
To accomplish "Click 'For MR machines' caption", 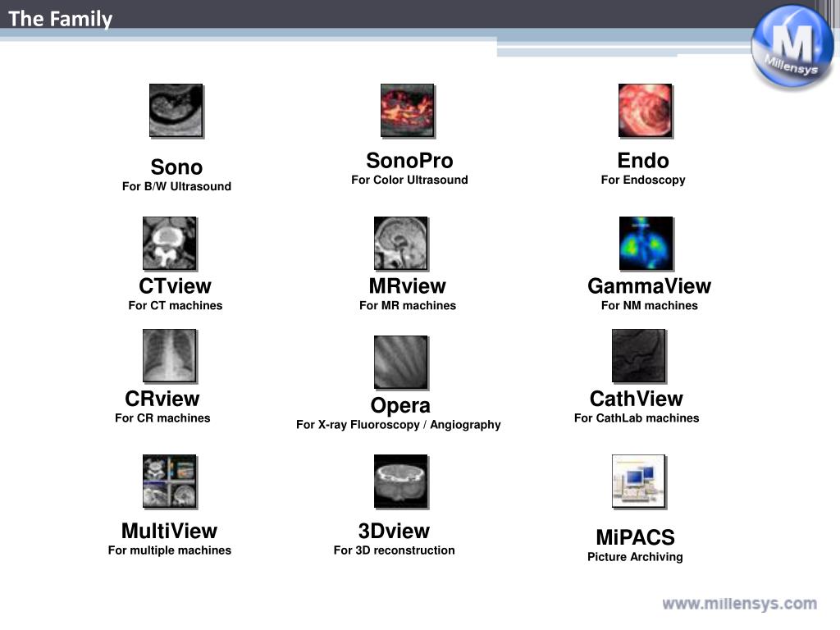I will point(408,305).
